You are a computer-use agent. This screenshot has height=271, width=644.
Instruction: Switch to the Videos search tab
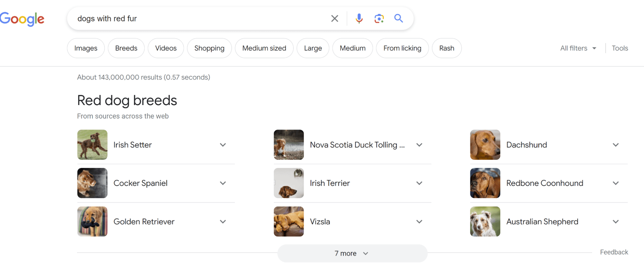(x=166, y=48)
